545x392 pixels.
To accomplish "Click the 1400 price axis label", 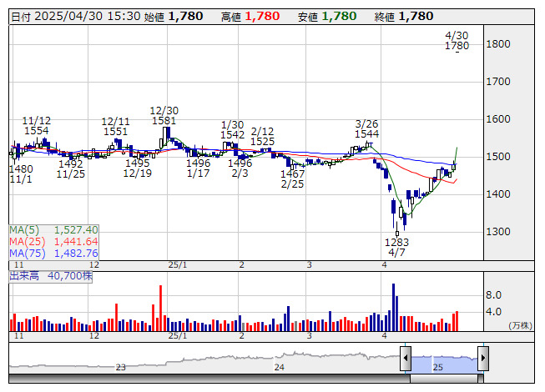I will (498, 194).
